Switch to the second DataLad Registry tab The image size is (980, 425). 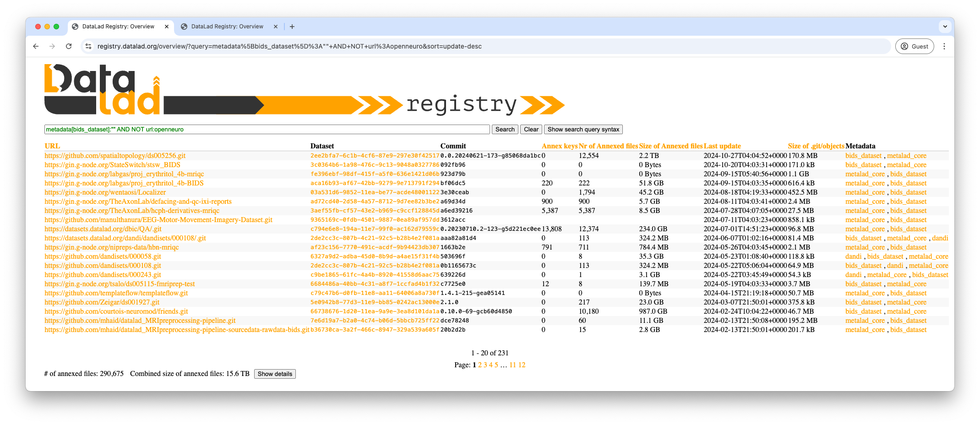point(227,27)
